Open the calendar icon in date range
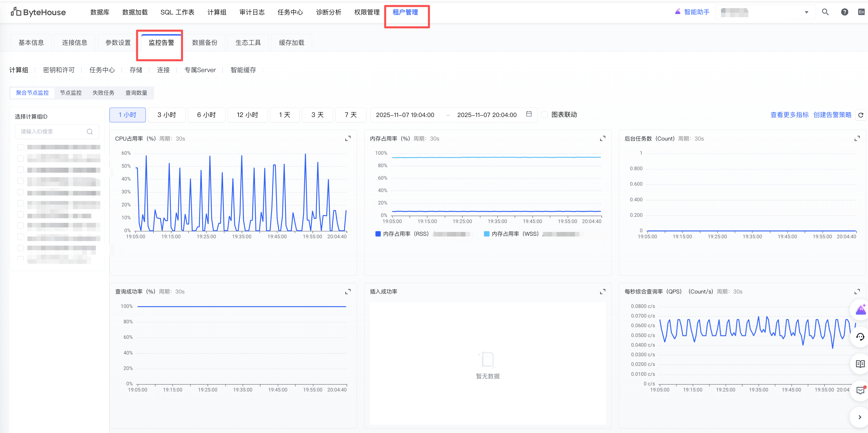Screen dimensions: 868x433 [x=529, y=114]
